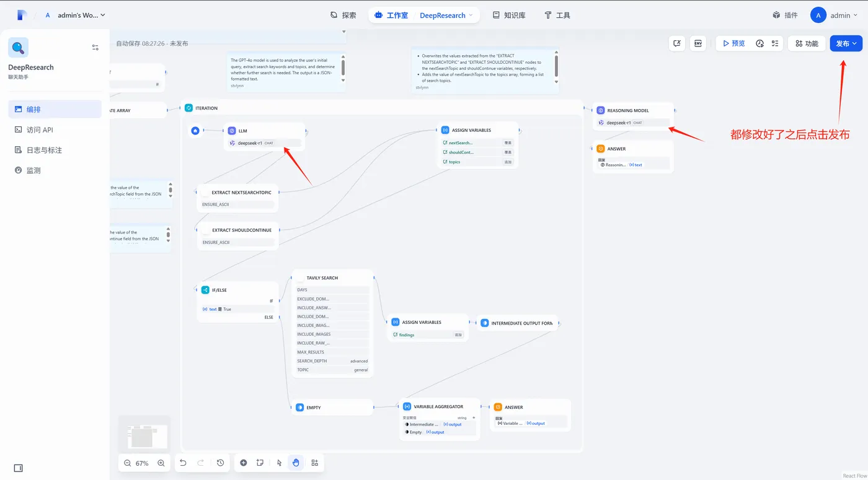Open 日志与标注 (Logs & Annotations)
The width and height of the screenshot is (868, 480).
pos(55,150)
